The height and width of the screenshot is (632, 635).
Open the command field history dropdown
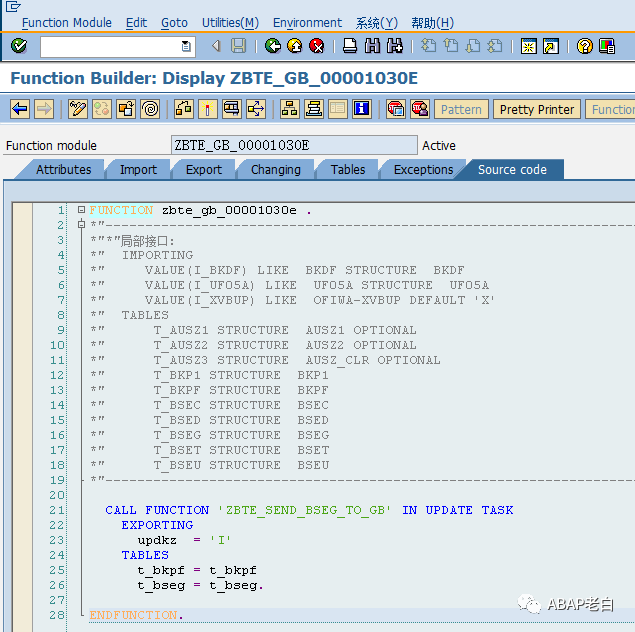click(x=186, y=46)
